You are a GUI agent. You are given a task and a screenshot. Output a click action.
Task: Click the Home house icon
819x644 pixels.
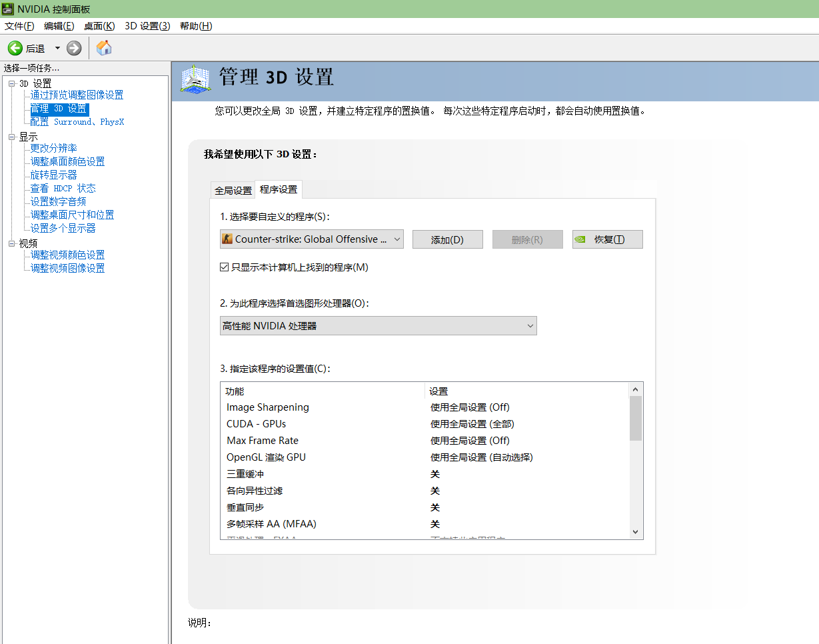pyautogui.click(x=104, y=47)
